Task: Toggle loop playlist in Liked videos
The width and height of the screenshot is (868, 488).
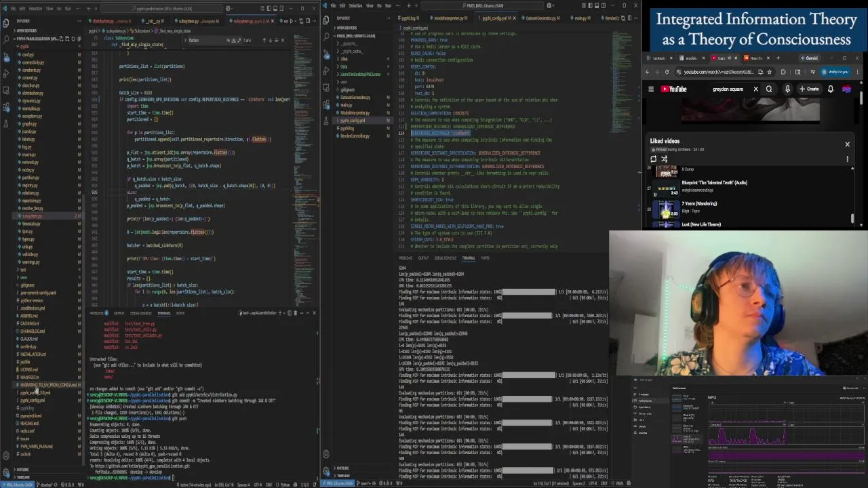Action: point(653,159)
